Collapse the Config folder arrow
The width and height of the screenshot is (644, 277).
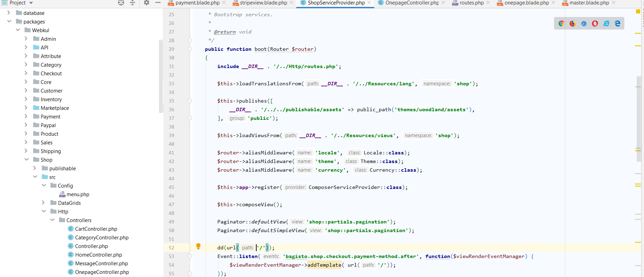(x=43, y=185)
